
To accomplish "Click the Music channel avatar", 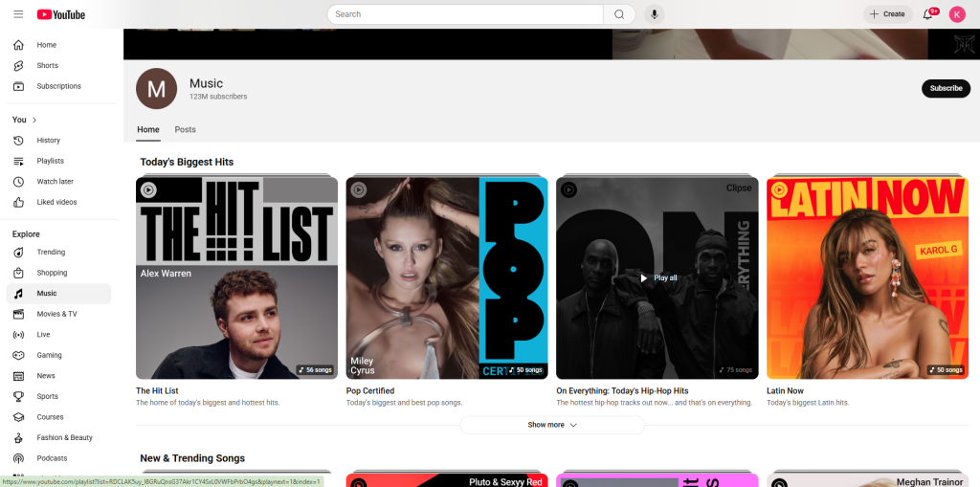I will (x=156, y=89).
